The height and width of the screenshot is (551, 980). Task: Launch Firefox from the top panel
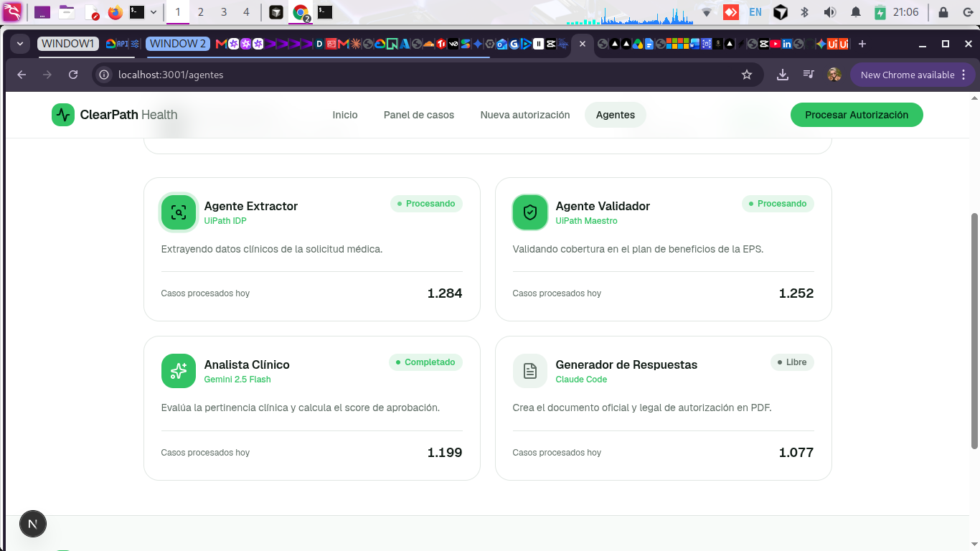coord(115,12)
